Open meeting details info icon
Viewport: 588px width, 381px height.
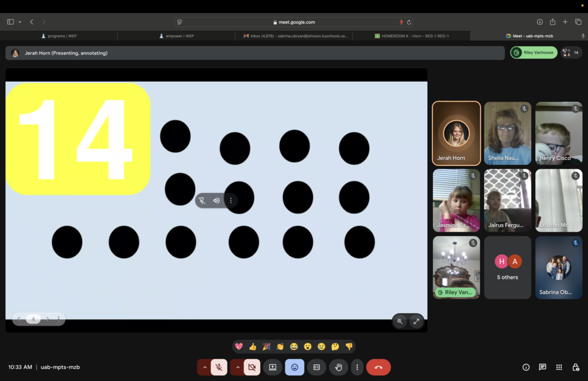coord(525,367)
